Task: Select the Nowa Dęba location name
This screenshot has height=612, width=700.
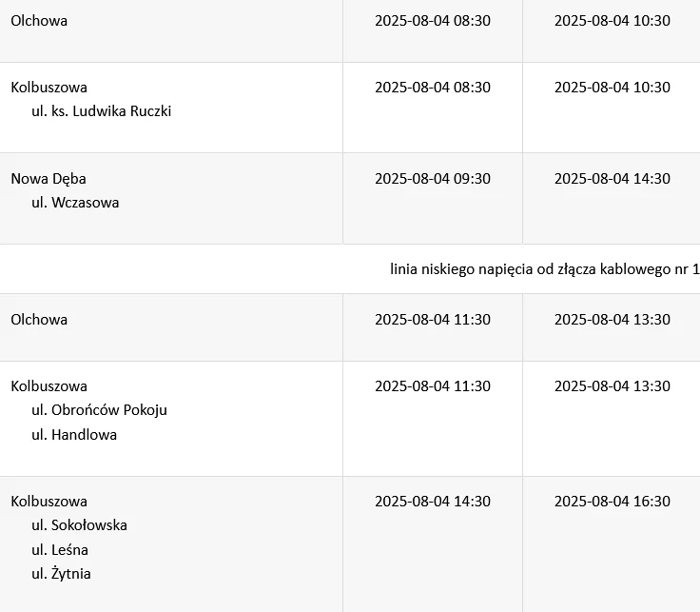Action: click(x=49, y=179)
